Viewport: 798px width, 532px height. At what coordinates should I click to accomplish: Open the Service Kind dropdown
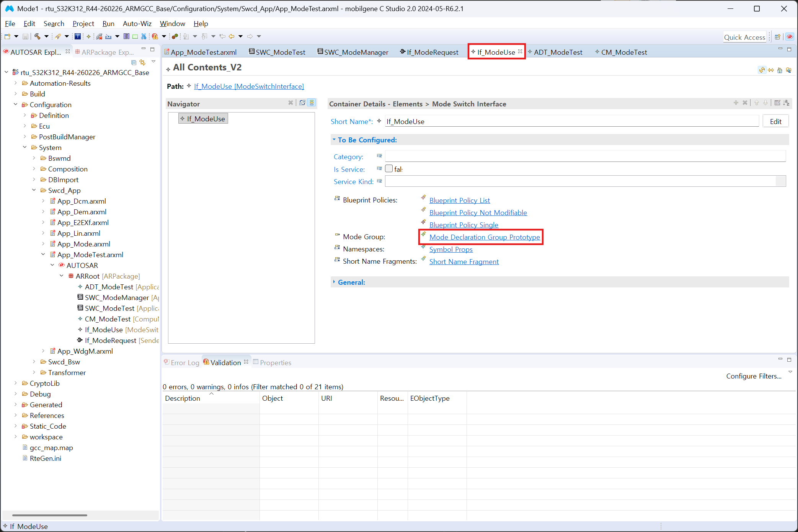[781, 181]
